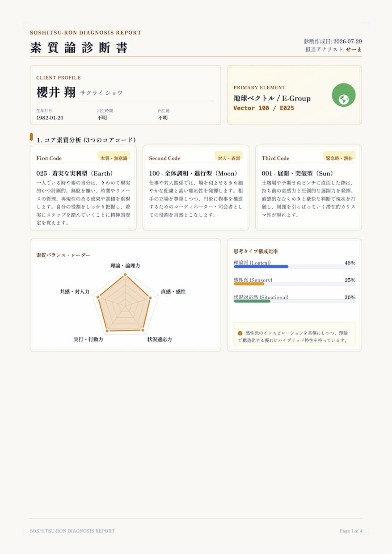This screenshot has width=392, height=554.
Task: Click the 理論・論理力 radar axis label
Action: click(125, 265)
